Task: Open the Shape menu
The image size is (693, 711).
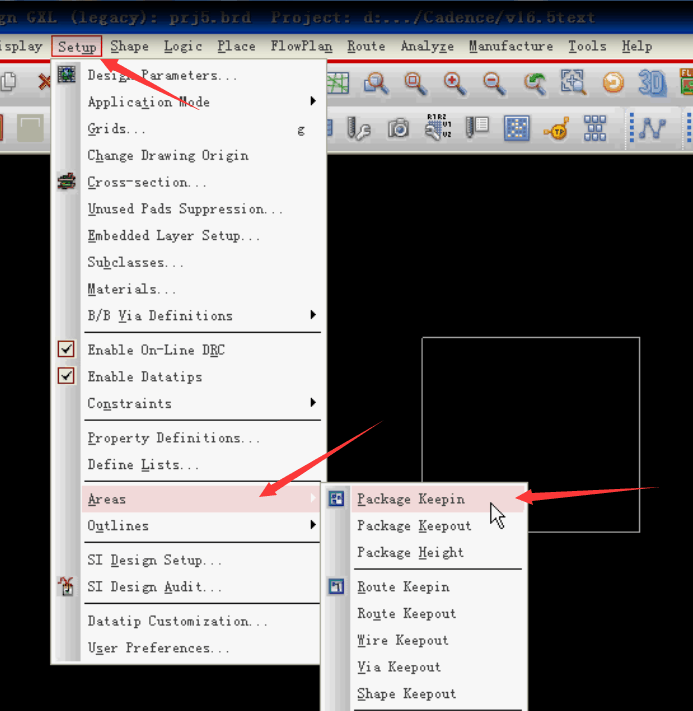Action: pyautogui.click(x=129, y=46)
